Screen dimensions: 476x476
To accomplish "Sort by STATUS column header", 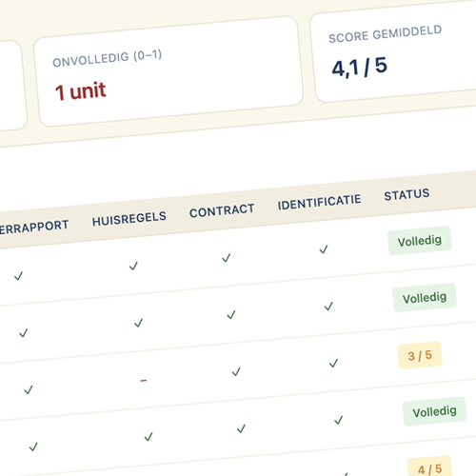I will [x=407, y=194].
